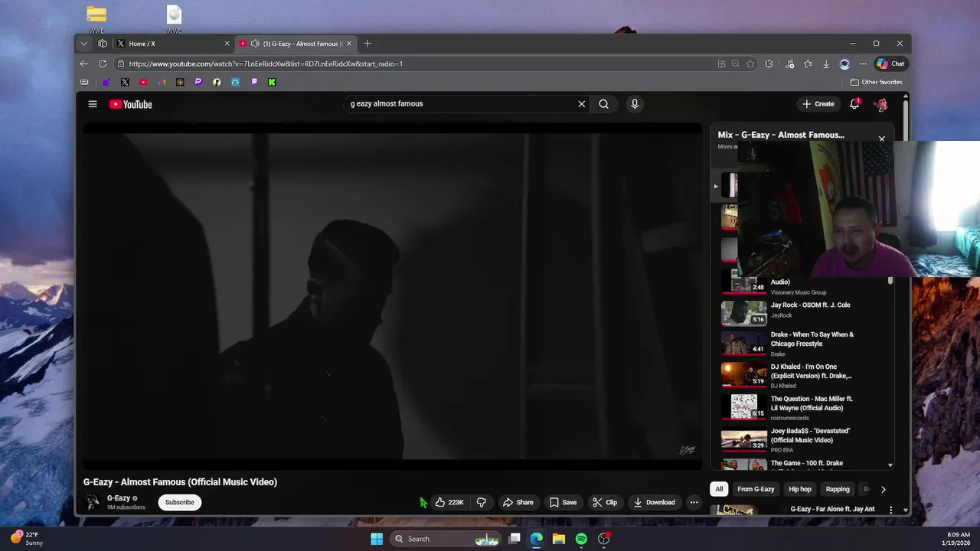Open the YouTube account avatar menu

click(x=881, y=104)
